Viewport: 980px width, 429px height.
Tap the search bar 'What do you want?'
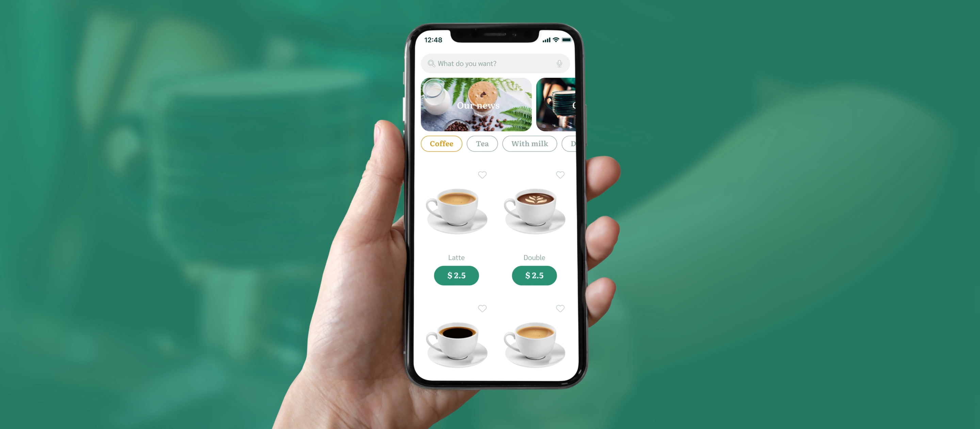496,63
